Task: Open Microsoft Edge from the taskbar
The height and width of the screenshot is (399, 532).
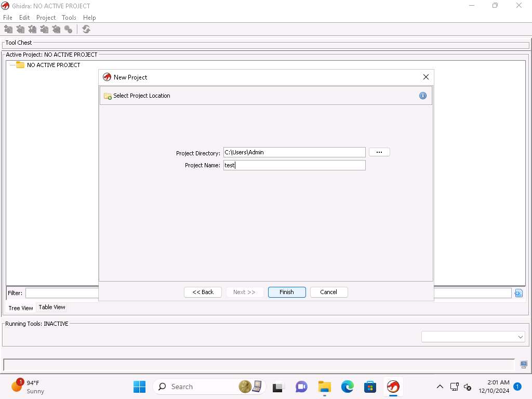Action: pyautogui.click(x=347, y=387)
